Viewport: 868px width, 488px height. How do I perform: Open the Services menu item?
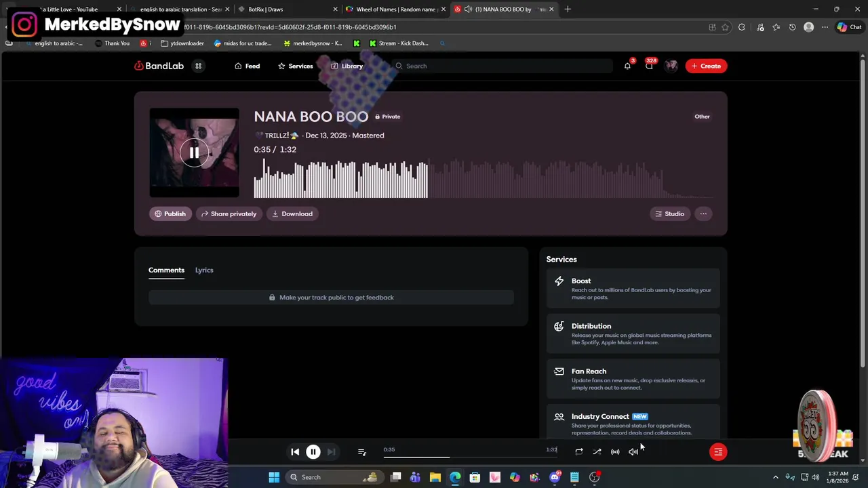295,66
